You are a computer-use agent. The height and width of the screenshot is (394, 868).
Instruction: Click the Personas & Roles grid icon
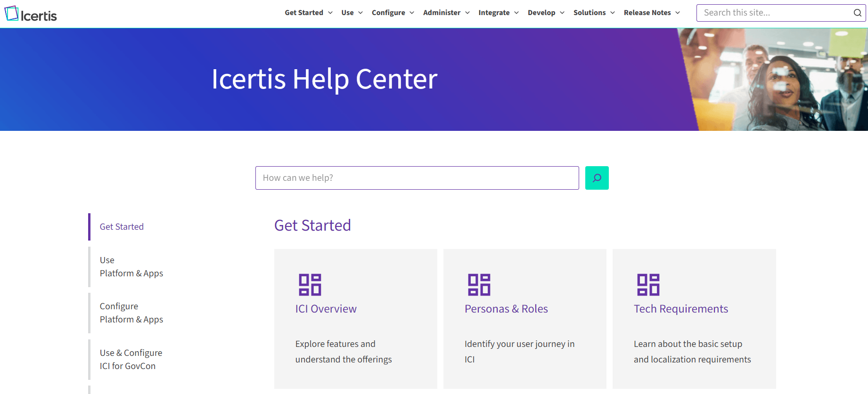point(479,285)
